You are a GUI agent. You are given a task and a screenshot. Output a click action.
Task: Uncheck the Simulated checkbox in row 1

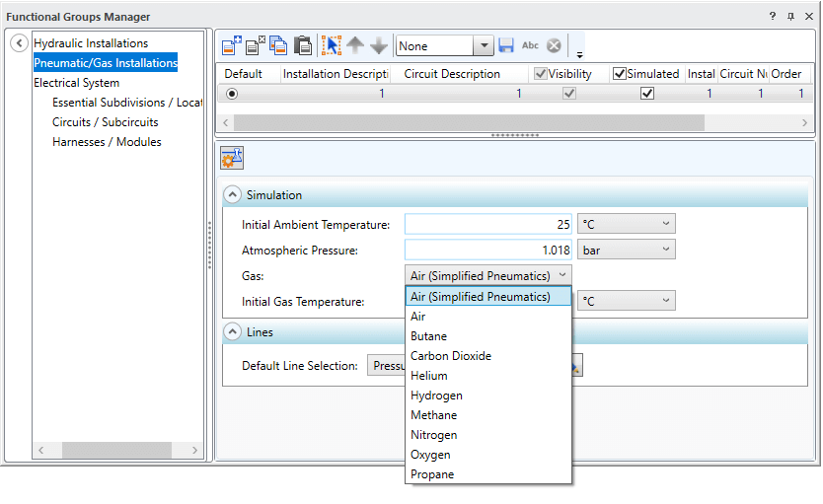pos(647,94)
